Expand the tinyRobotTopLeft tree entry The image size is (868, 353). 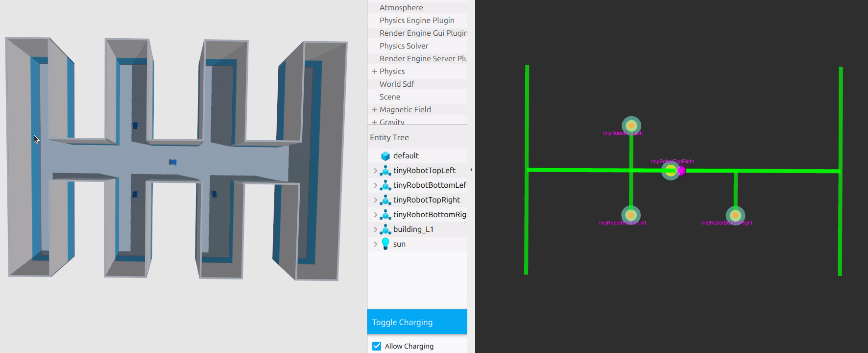[375, 171]
